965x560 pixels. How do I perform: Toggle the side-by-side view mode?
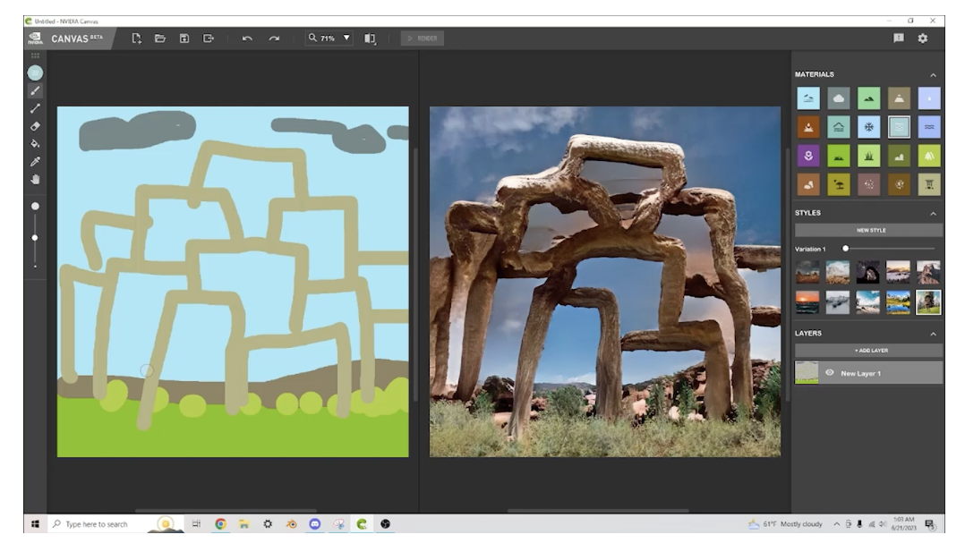(368, 38)
